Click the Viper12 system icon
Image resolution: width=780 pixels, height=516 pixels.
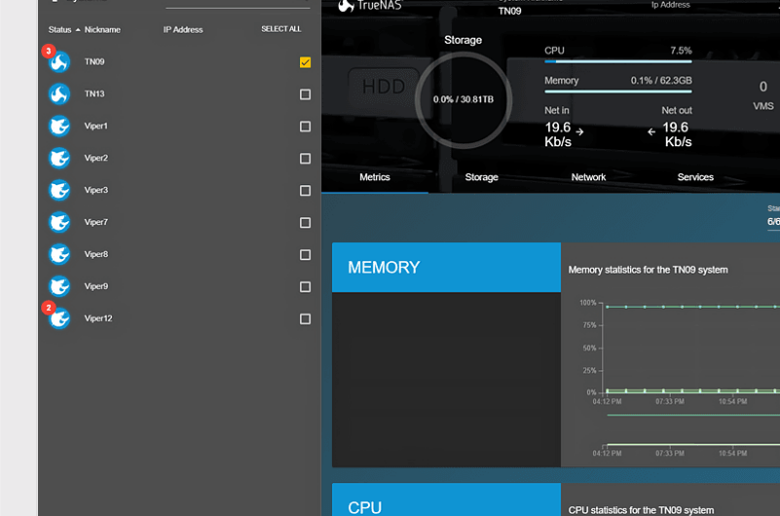[x=59, y=318]
